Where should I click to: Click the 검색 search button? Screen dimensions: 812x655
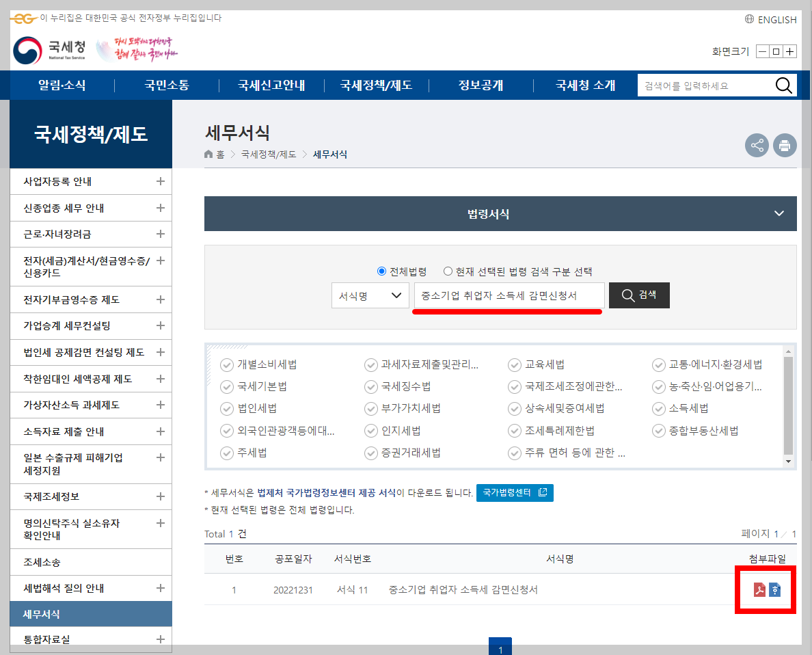(639, 295)
